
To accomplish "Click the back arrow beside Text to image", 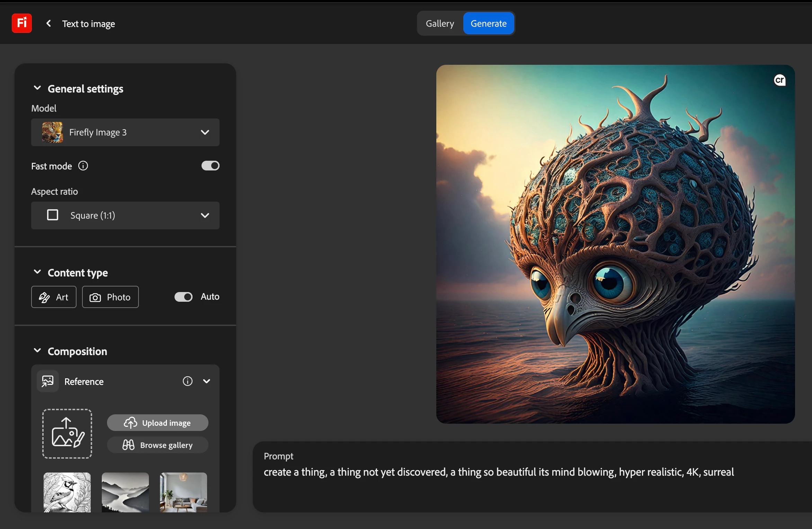I will 49,24.
